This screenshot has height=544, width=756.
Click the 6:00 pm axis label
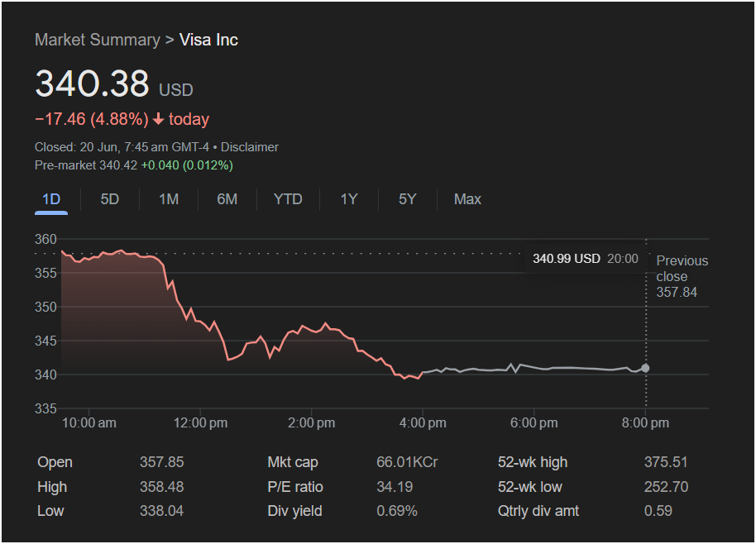[x=534, y=423]
